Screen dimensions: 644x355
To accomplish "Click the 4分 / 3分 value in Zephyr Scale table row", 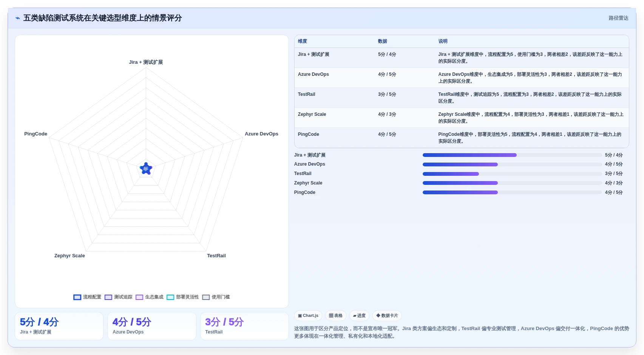I will pyautogui.click(x=387, y=114).
